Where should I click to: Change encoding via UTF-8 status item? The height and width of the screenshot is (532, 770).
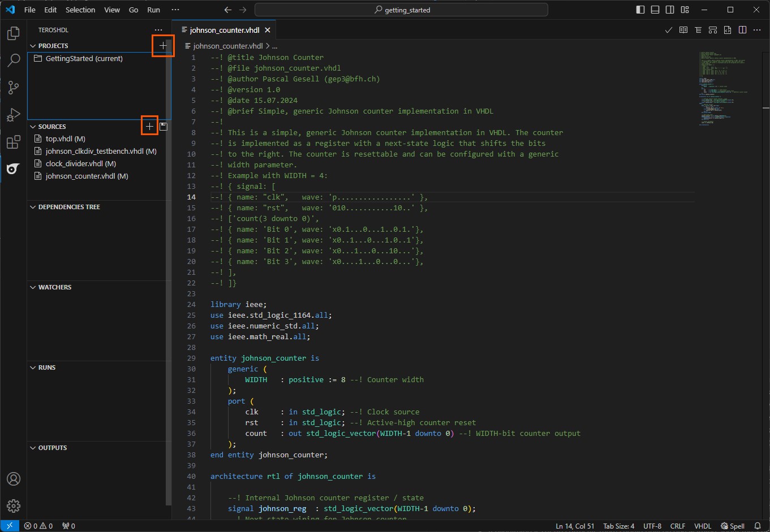point(652,526)
